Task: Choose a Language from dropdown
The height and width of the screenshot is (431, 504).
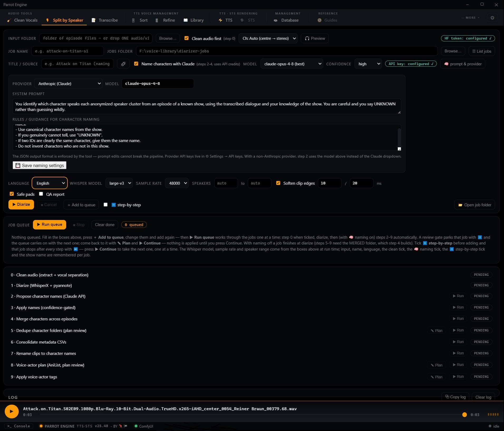Action: click(50, 183)
